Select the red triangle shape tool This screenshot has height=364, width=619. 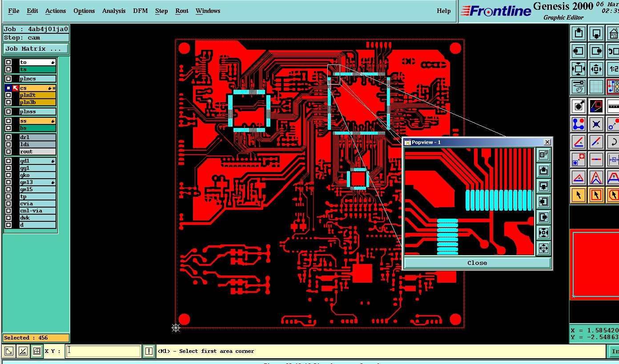point(579,177)
